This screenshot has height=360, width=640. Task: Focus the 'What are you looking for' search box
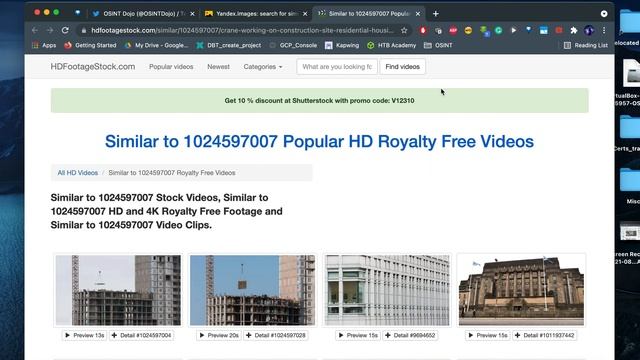[x=337, y=67]
